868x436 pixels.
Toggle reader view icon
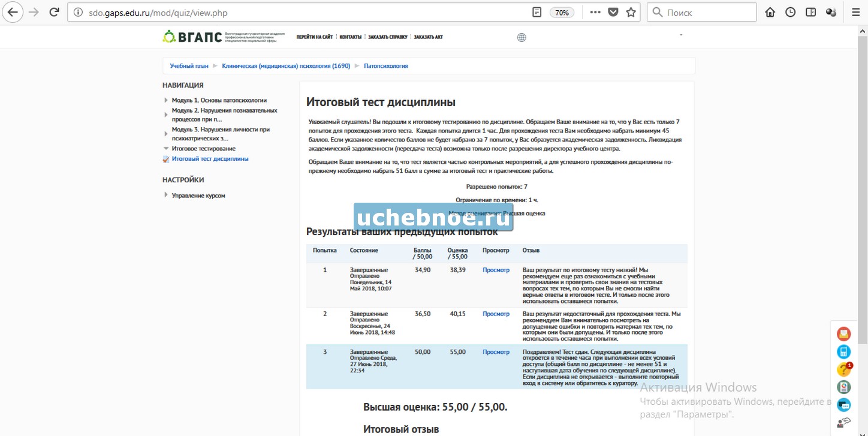click(x=537, y=12)
